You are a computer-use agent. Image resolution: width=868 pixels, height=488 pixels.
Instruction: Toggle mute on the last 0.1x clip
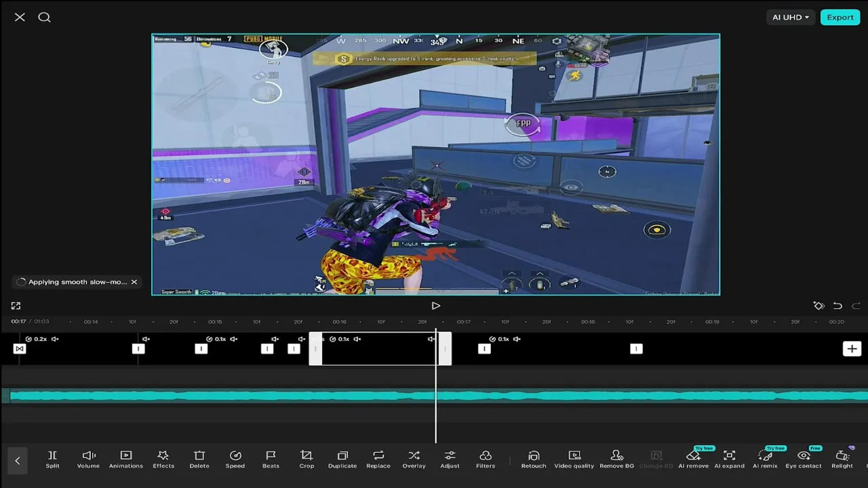(x=517, y=339)
